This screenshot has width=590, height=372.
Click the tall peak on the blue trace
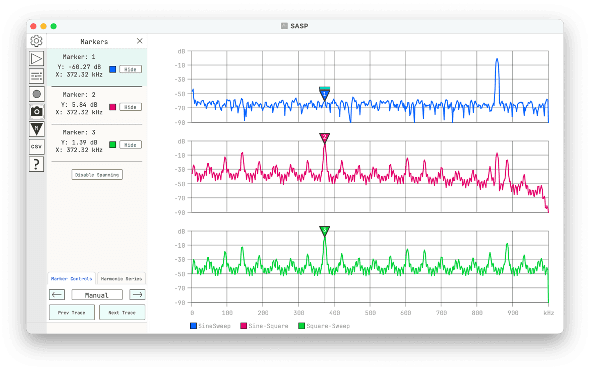coord(497,61)
